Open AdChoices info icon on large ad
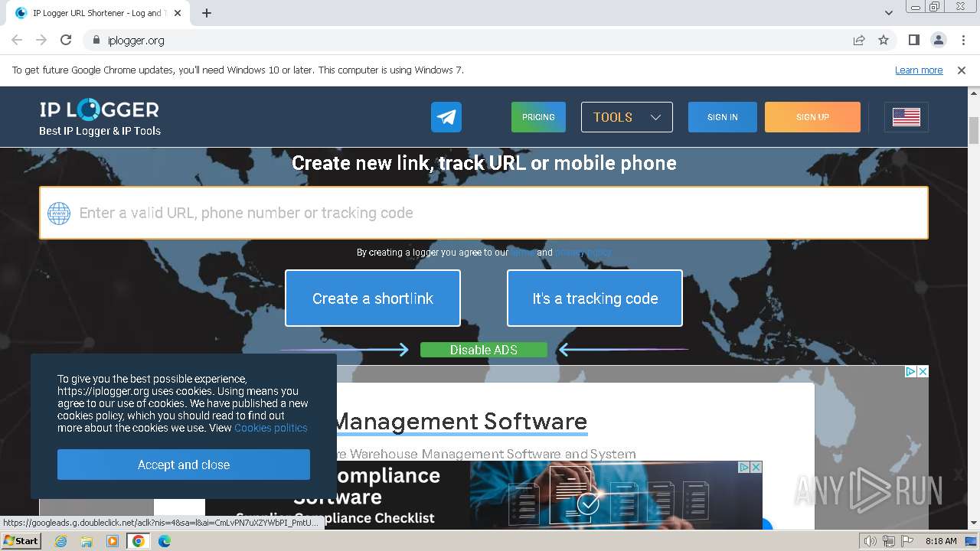 (x=911, y=371)
